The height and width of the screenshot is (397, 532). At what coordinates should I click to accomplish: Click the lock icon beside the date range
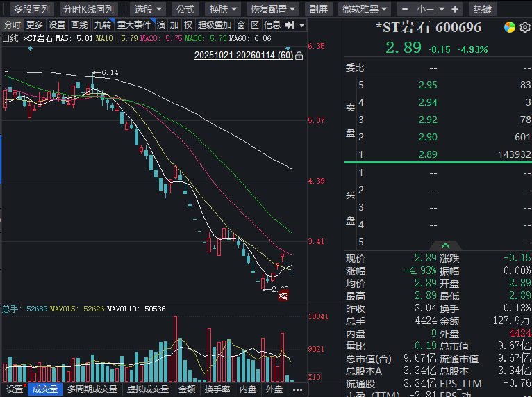[x=299, y=55]
